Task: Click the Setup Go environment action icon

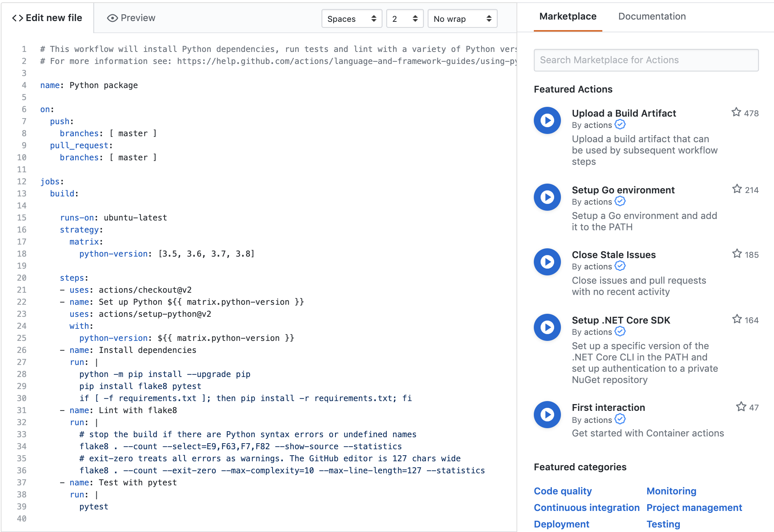Action: click(547, 197)
